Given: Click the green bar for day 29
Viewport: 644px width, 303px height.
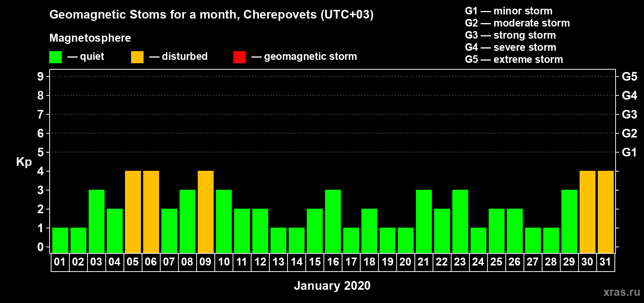Looking at the screenshot, I should click(569, 222).
